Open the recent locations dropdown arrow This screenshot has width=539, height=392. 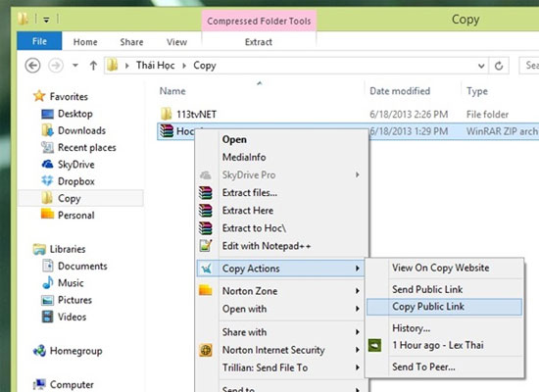pyautogui.click(x=75, y=66)
